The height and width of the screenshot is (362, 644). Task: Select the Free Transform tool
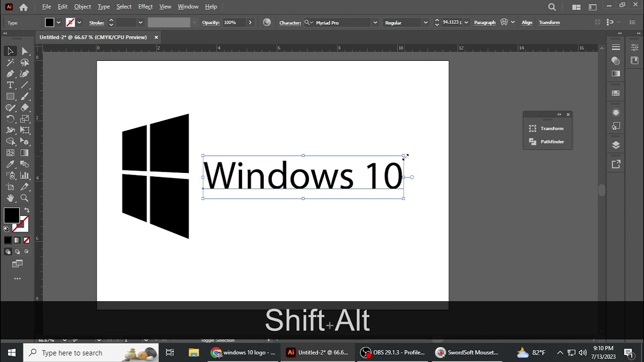coord(25,130)
